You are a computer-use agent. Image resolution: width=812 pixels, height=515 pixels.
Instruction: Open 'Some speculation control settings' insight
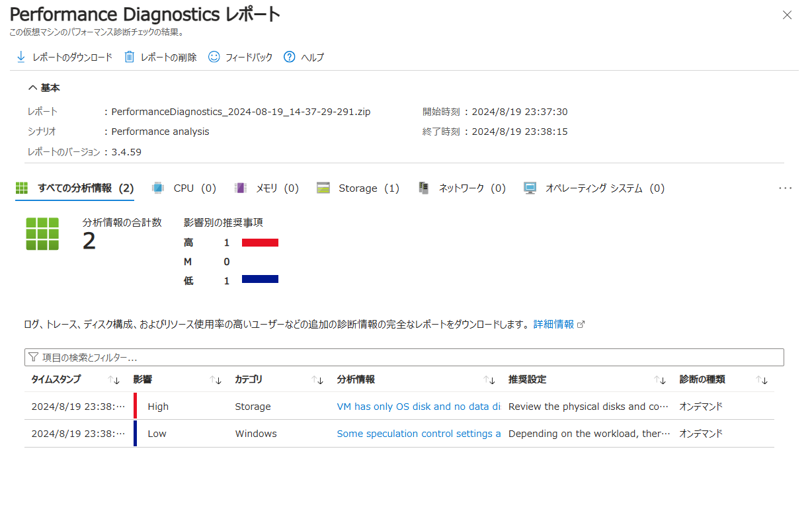coord(418,434)
